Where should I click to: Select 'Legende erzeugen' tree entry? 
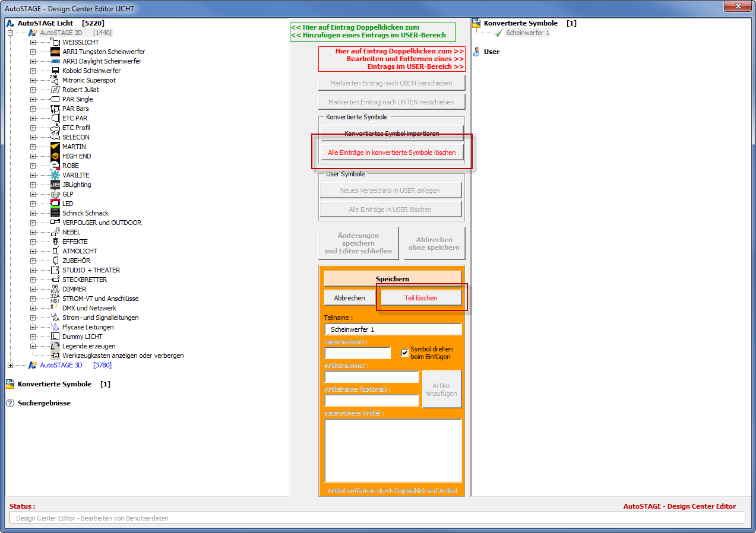88,346
